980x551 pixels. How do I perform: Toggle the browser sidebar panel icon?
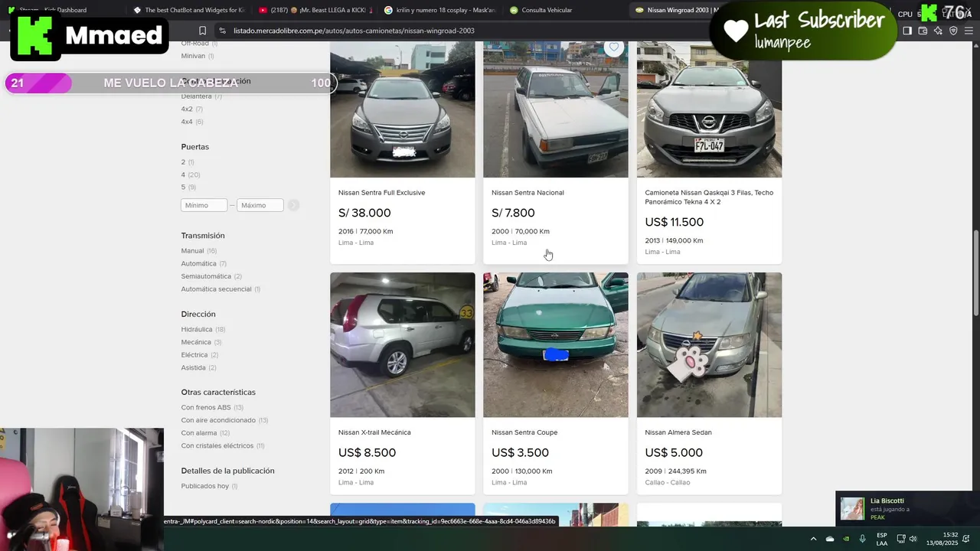pos(907,31)
